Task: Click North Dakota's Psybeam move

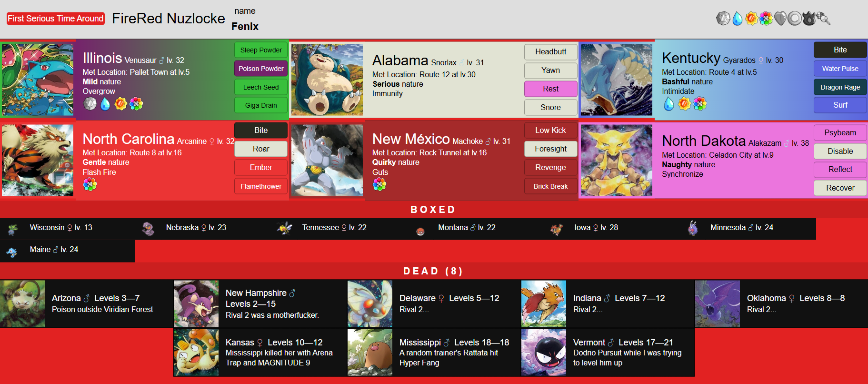Action: (840, 133)
